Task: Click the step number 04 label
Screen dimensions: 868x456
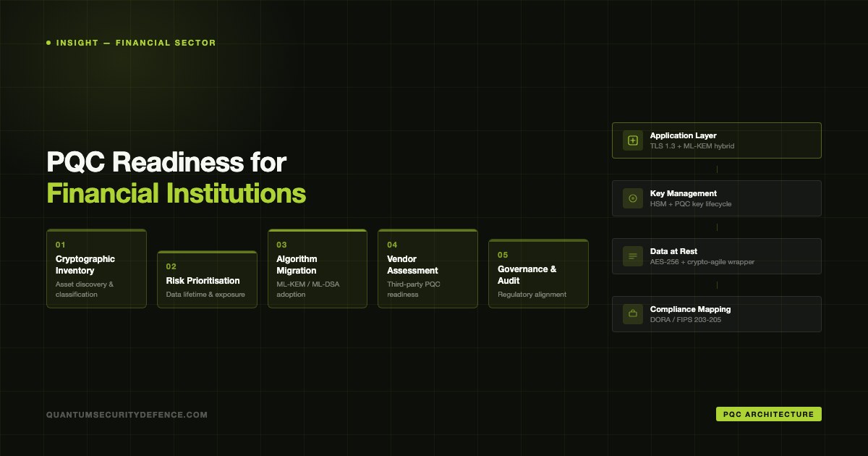Action: [x=392, y=245]
